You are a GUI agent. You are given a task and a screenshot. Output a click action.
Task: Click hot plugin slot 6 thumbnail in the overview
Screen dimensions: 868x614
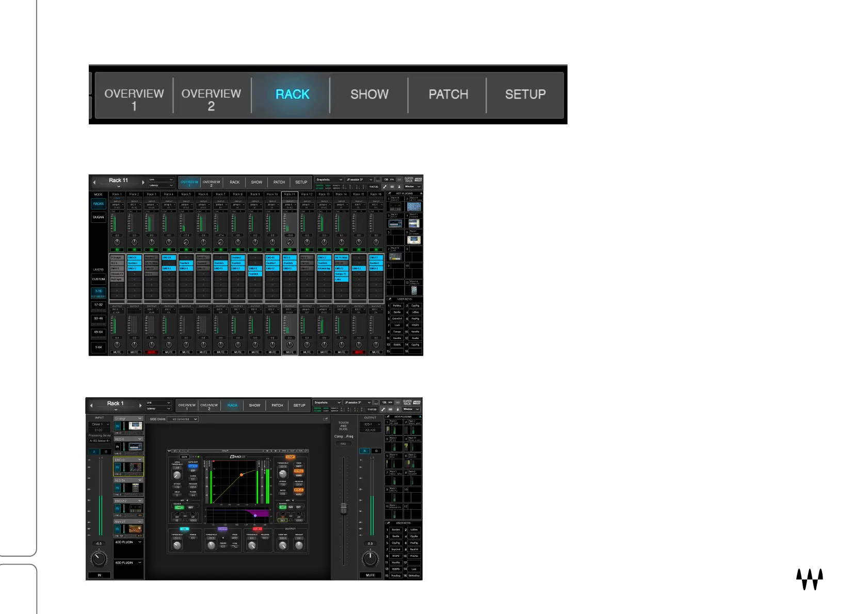(x=414, y=240)
